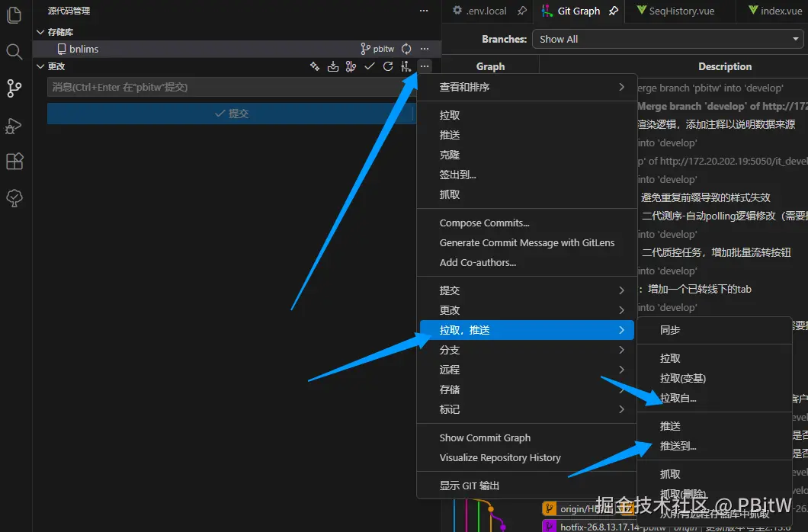
Task: Choose Add Co-authors... menu entry
Action: (527, 263)
